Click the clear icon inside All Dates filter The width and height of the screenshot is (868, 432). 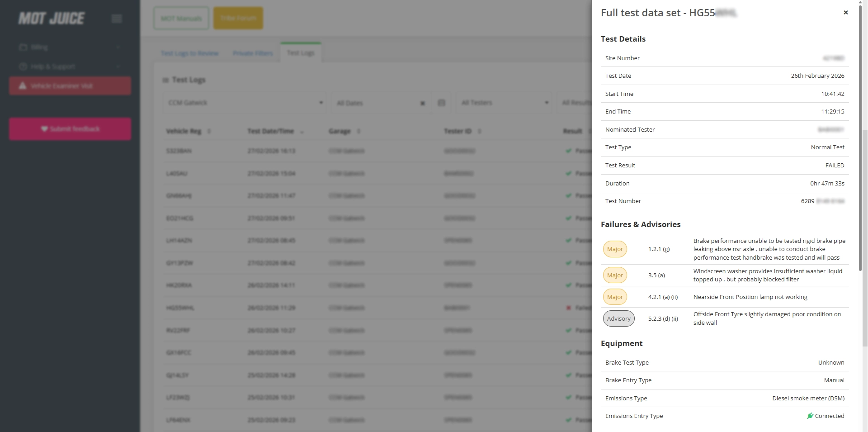pos(423,103)
